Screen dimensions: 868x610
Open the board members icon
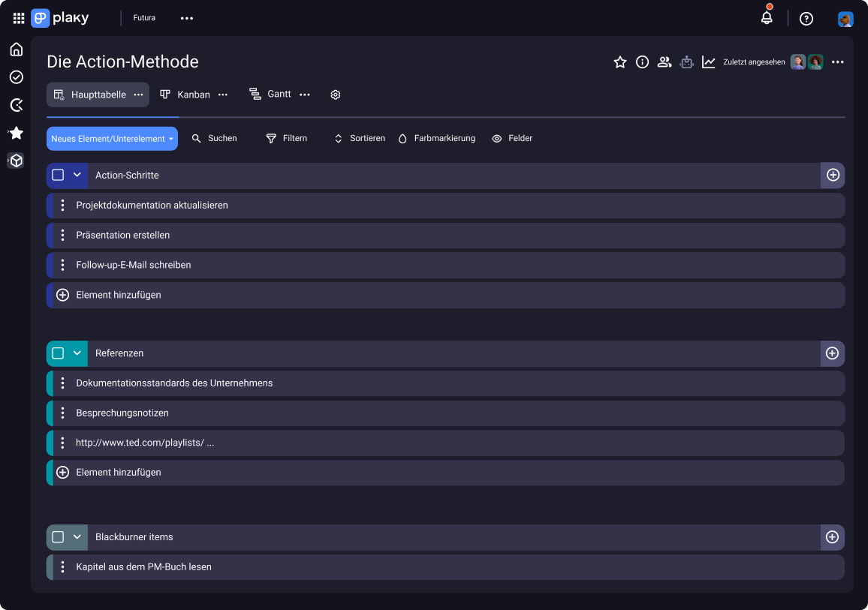point(665,62)
